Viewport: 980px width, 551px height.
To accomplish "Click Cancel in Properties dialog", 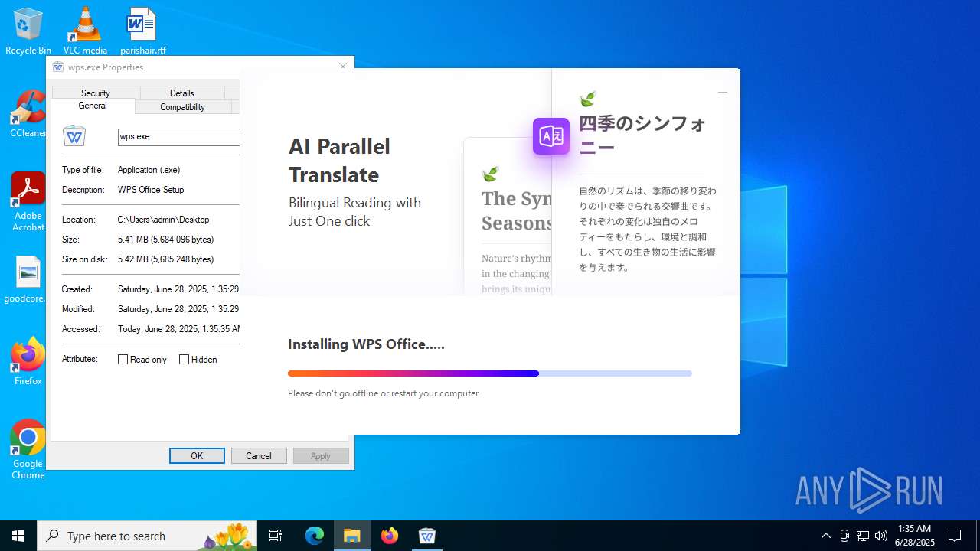I will [259, 455].
